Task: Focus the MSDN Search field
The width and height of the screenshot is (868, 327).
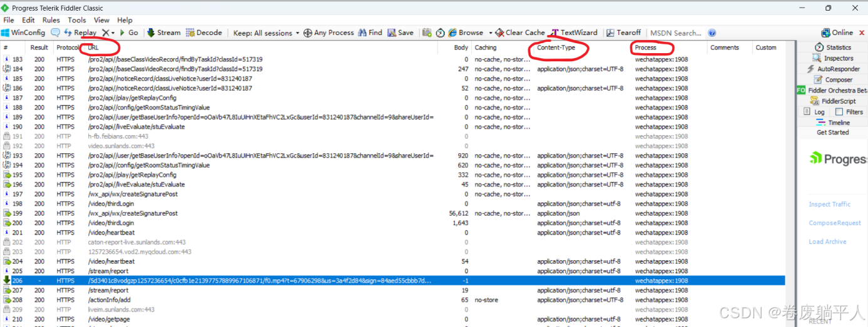Action: click(676, 33)
